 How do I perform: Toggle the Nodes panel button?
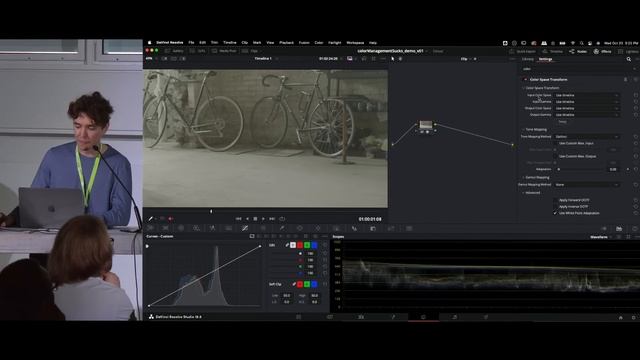578,51
